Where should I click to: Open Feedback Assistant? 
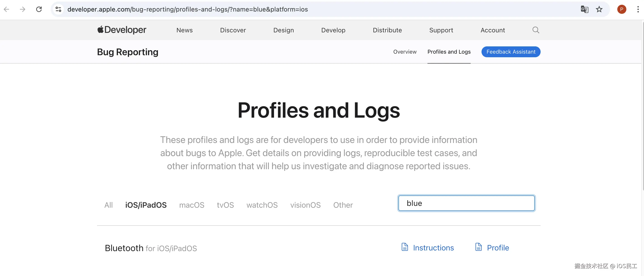click(x=511, y=52)
